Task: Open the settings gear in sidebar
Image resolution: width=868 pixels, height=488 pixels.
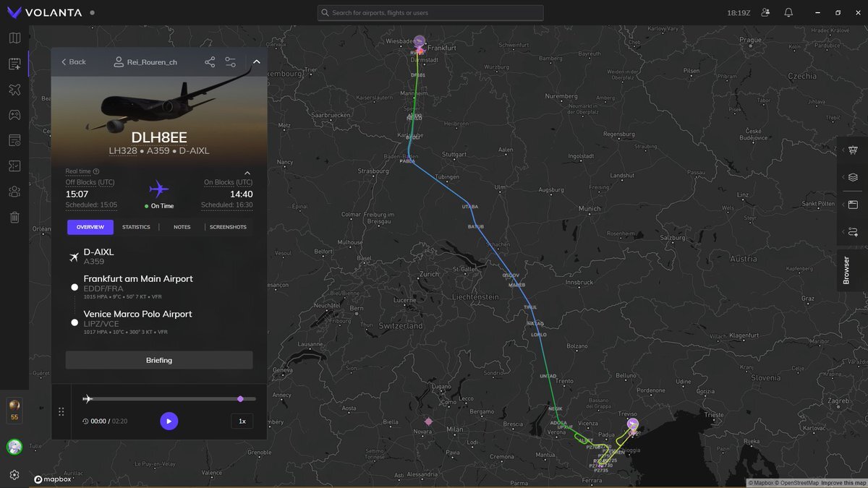Action: point(14,475)
